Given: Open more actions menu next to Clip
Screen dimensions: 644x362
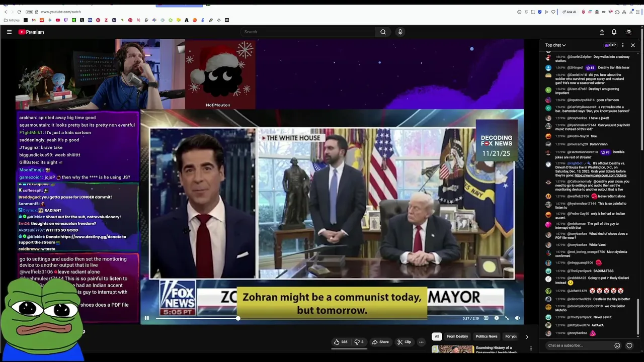Looking at the screenshot, I should (421, 342).
